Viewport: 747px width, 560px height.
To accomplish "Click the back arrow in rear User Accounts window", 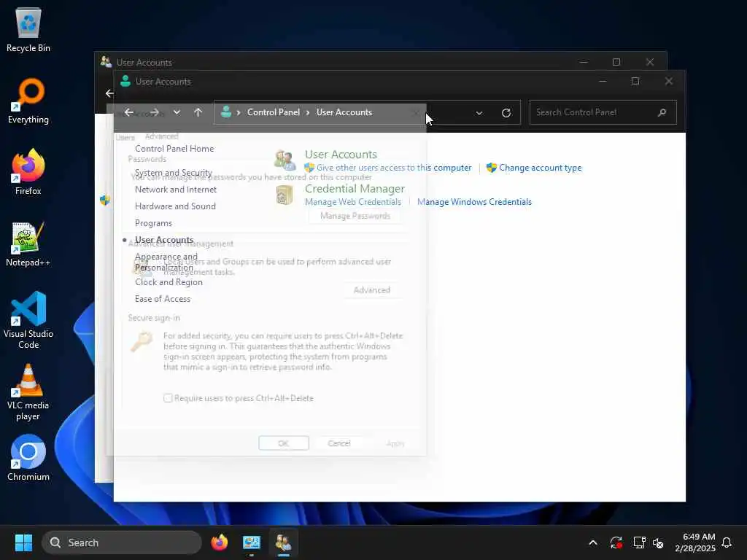I will (x=109, y=93).
